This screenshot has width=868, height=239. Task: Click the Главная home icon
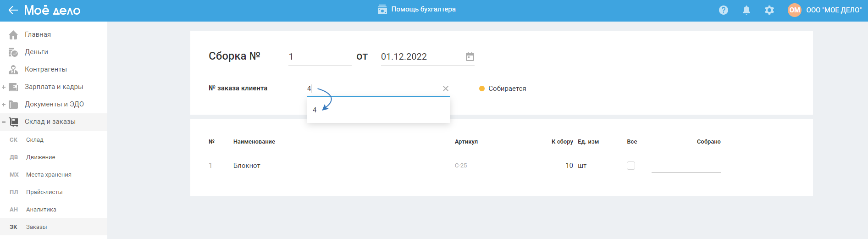tap(13, 35)
